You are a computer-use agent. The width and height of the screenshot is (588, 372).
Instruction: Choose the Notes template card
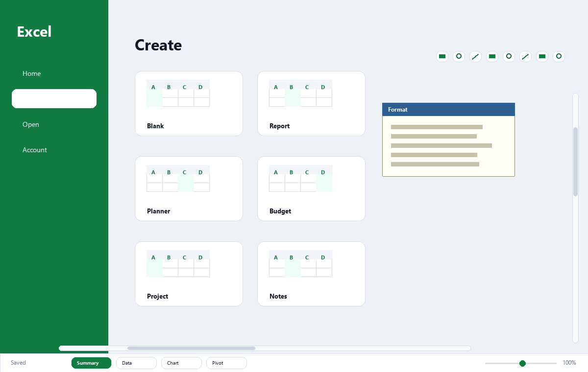(x=311, y=274)
